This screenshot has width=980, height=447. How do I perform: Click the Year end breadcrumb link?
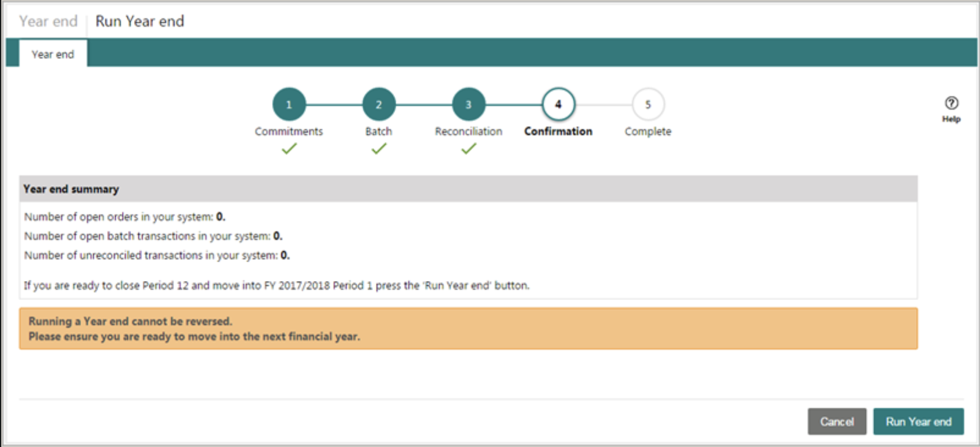[48, 21]
